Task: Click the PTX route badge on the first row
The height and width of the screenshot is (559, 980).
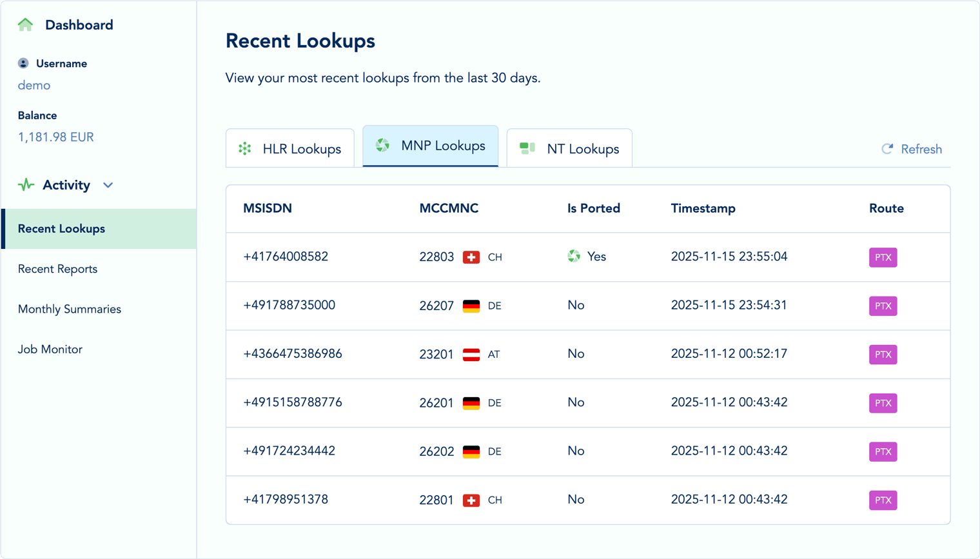Action: tap(883, 257)
